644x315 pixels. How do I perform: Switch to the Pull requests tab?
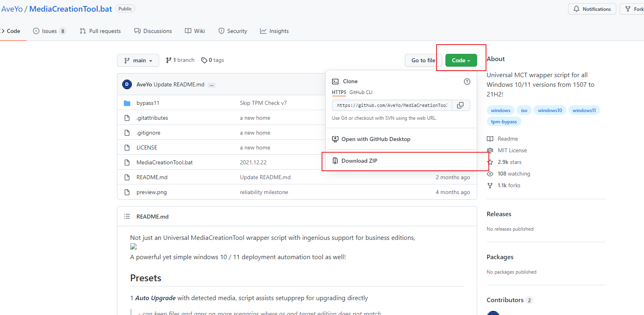[x=100, y=31]
